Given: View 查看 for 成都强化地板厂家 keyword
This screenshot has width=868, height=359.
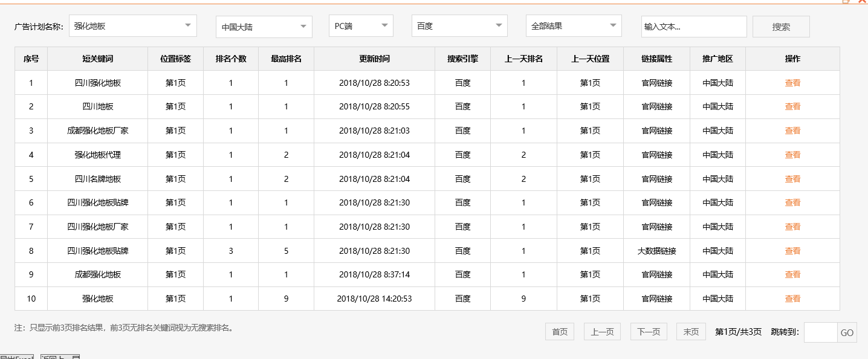Looking at the screenshot, I should [x=792, y=131].
